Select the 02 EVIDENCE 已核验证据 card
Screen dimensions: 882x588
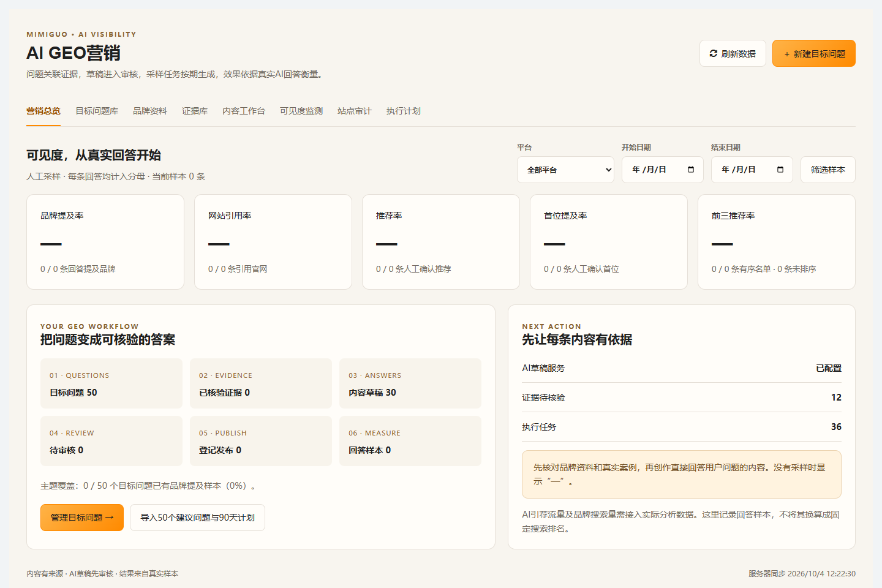point(261,383)
